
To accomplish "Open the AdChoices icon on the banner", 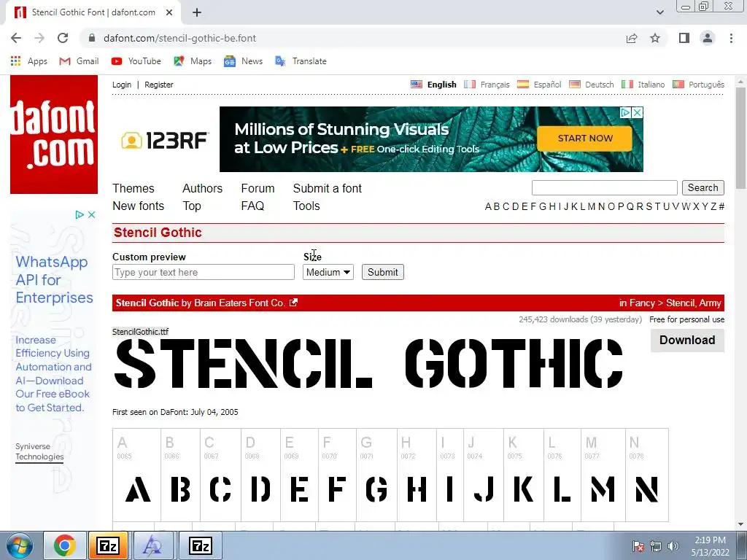I will tap(625, 112).
